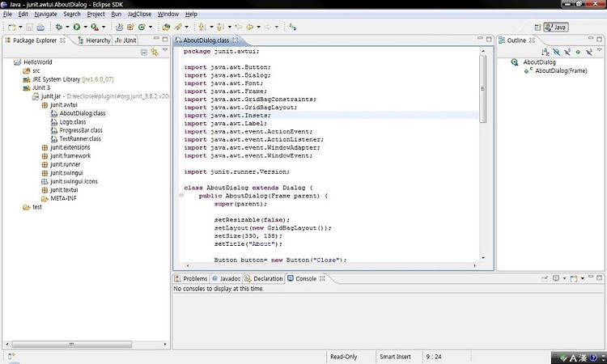This screenshot has height=364, width=607.
Task: Open the Search menu
Action: pyautogui.click(x=72, y=14)
